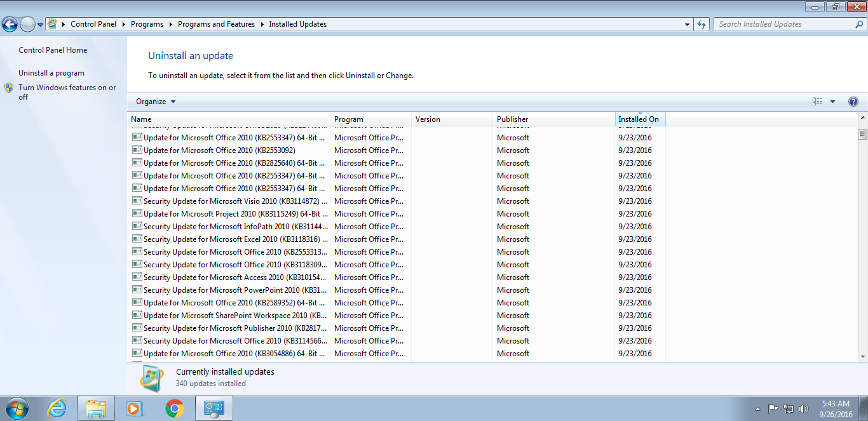The width and height of the screenshot is (868, 421).
Task: Click the Back navigation arrow button
Action: (10, 25)
